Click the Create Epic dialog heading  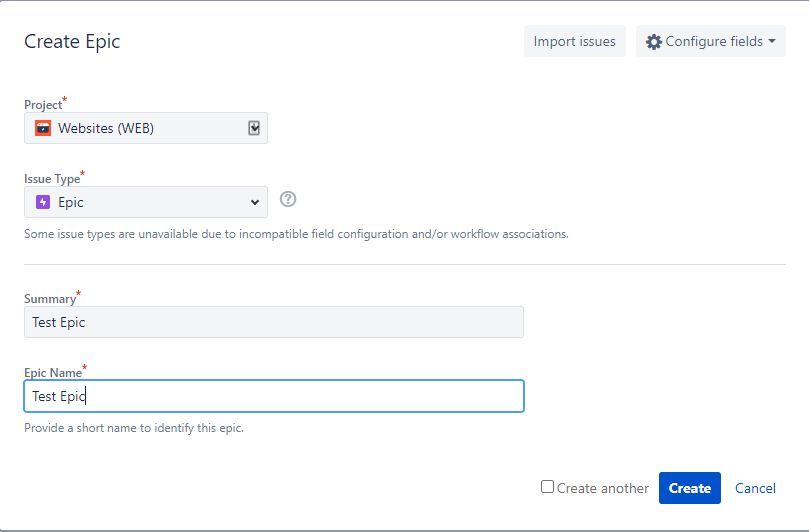[72, 41]
